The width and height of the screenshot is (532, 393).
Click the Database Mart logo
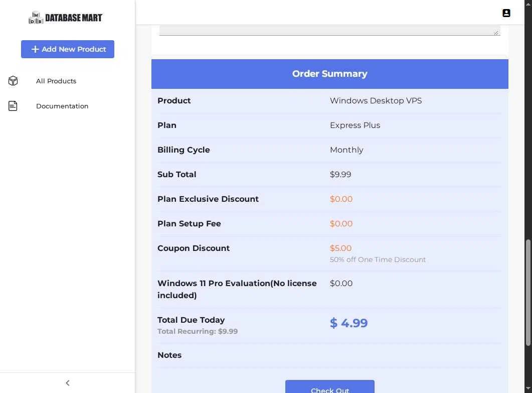point(66,18)
